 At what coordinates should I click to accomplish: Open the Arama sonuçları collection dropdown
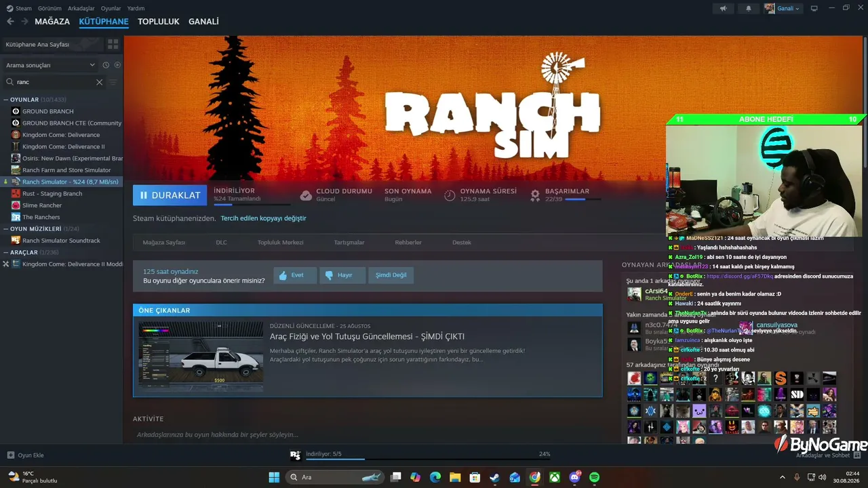click(x=51, y=65)
